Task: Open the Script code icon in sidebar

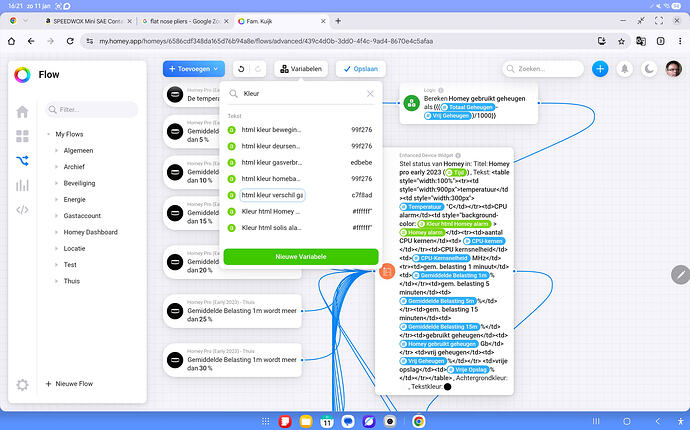Action: tap(22, 209)
